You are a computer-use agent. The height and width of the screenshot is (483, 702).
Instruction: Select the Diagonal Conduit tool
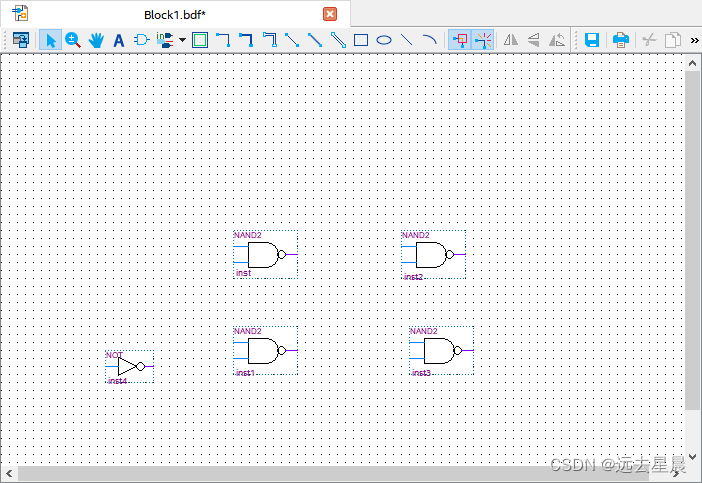pos(338,40)
